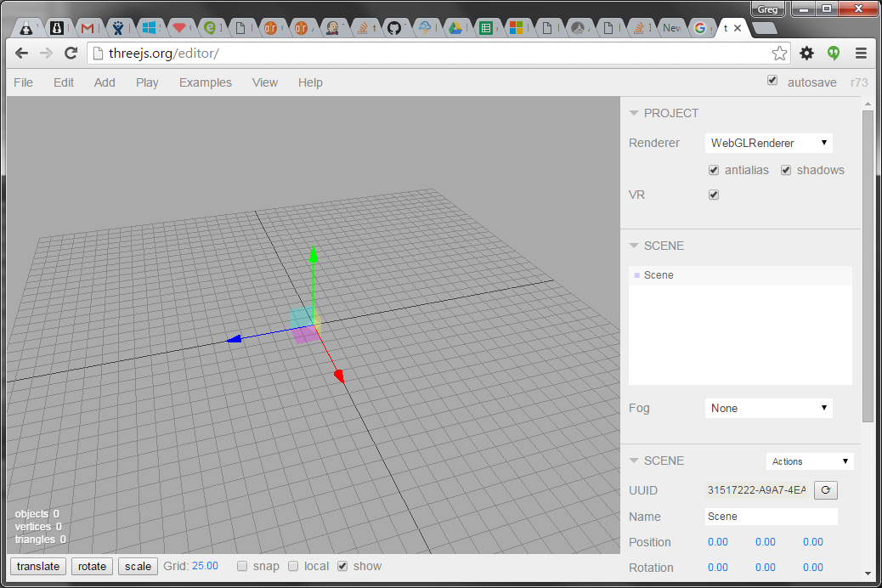Click the scrollbar down arrow
Screen dimensions: 882x588
tap(868, 574)
